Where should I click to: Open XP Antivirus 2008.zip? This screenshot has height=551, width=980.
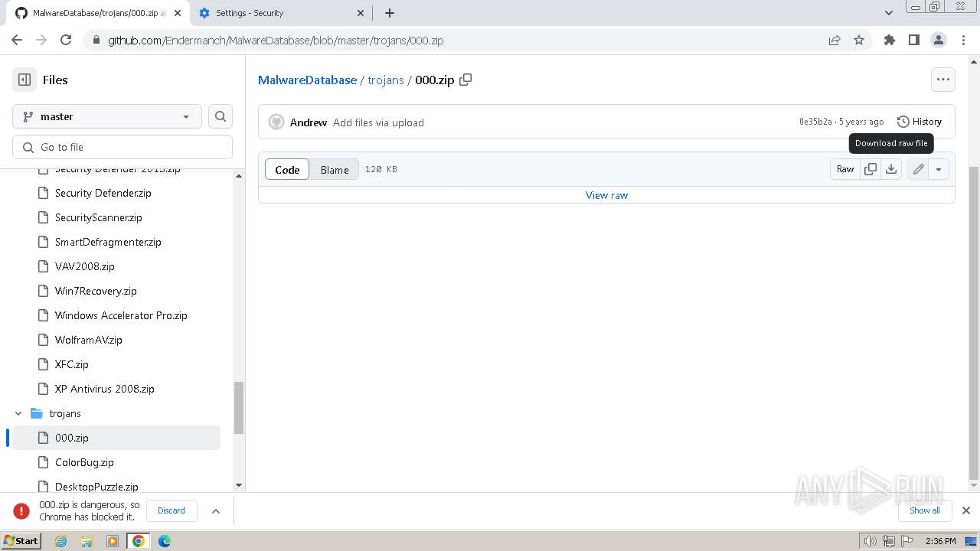[x=105, y=389]
